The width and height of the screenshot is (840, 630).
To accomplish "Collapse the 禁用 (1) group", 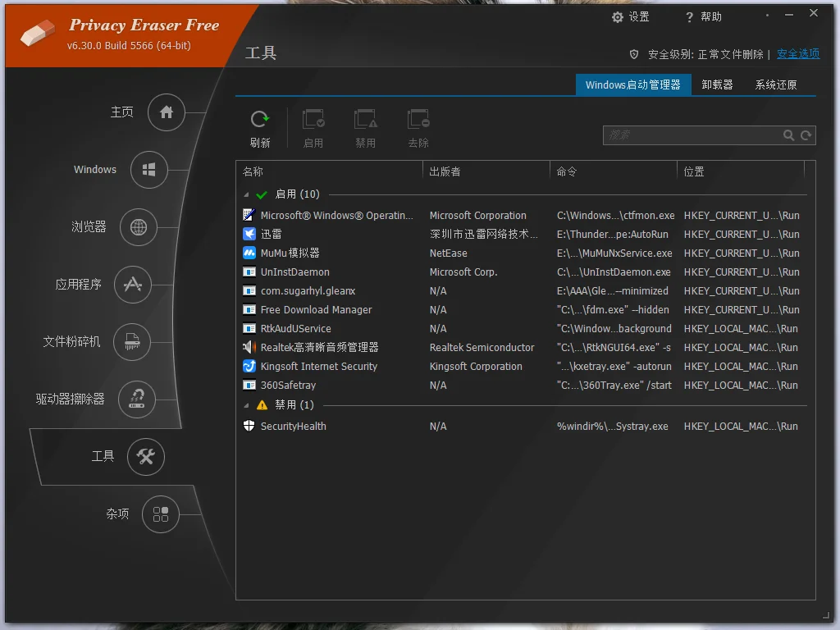I will click(246, 405).
